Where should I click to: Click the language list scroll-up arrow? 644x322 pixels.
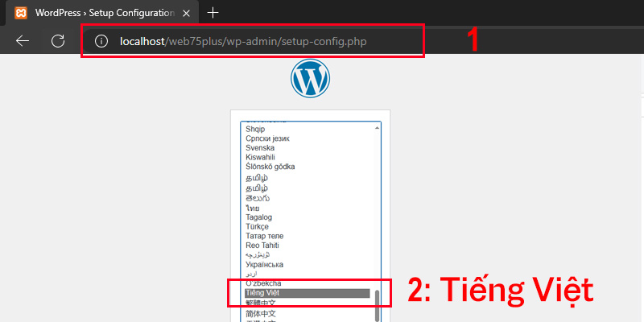coord(377,128)
